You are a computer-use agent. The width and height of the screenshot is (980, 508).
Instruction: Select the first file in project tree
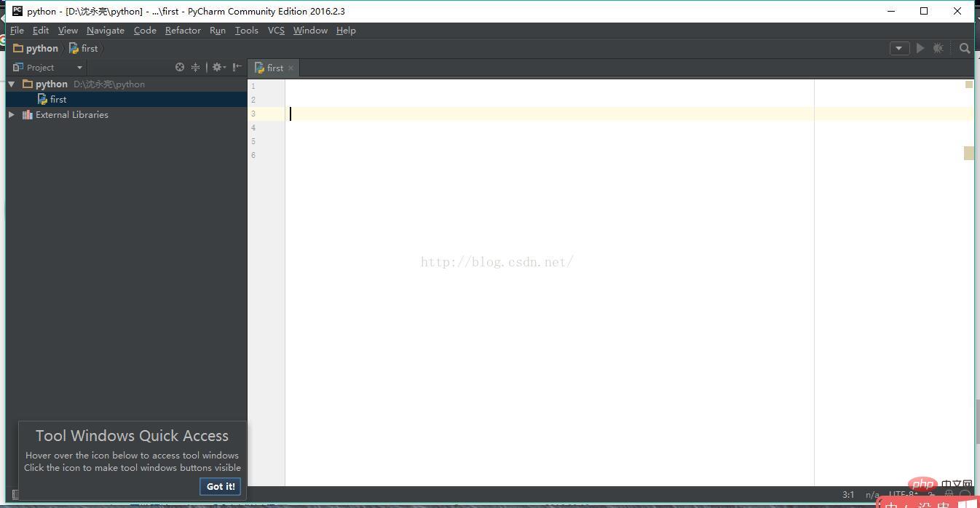pyautogui.click(x=127, y=99)
